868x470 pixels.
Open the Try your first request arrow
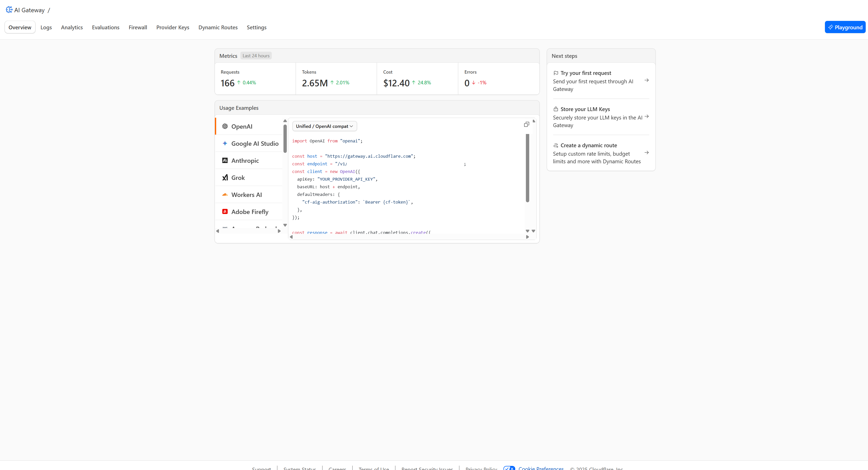646,80
